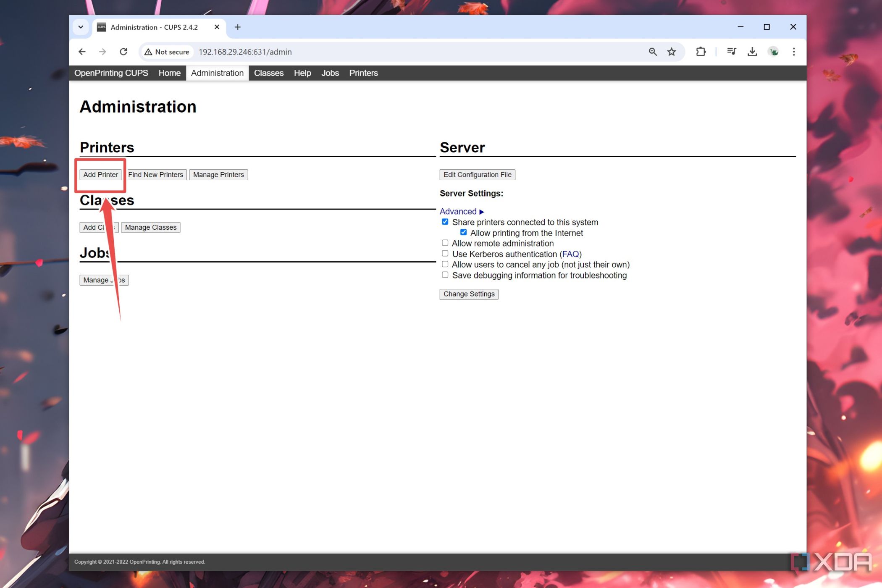Expand the Advanced server settings section
This screenshot has width=882, height=588.
coord(461,211)
